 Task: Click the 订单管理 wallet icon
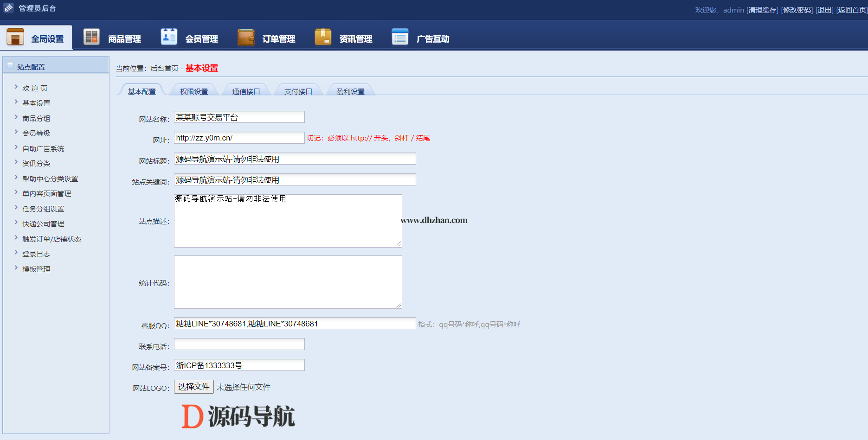pos(246,37)
